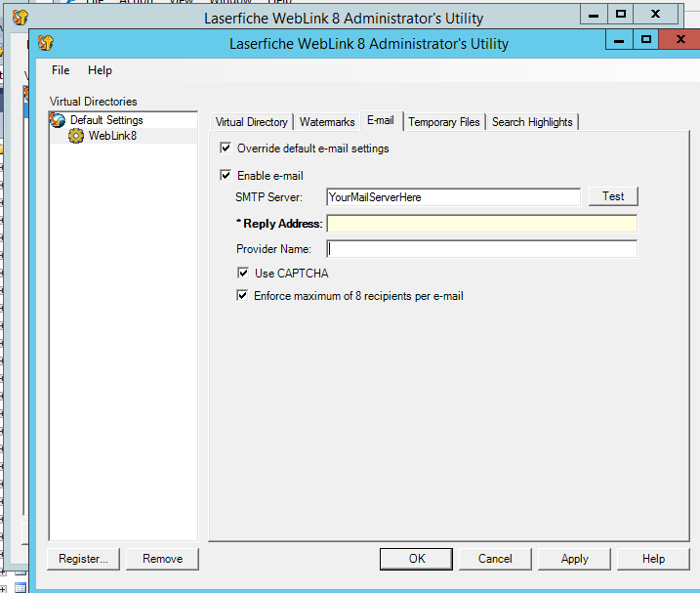The width and height of the screenshot is (700, 593).
Task: Click the Register... button
Action: 84,559
